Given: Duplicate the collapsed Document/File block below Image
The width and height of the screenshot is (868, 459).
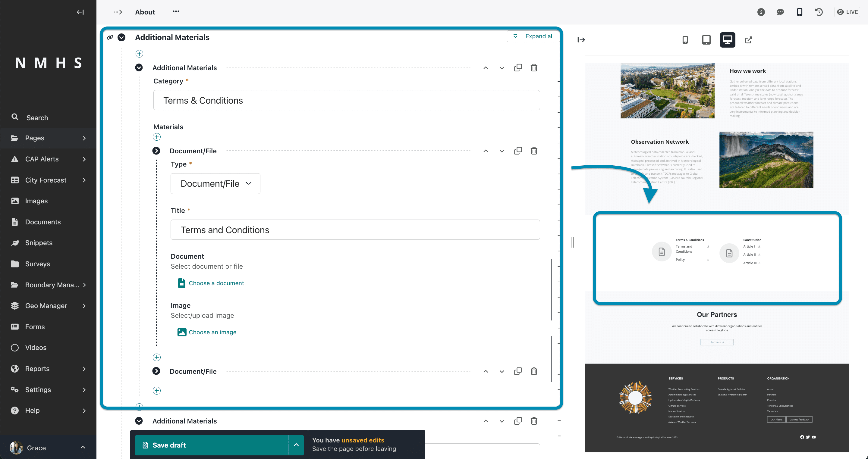Looking at the screenshot, I should coord(518,371).
